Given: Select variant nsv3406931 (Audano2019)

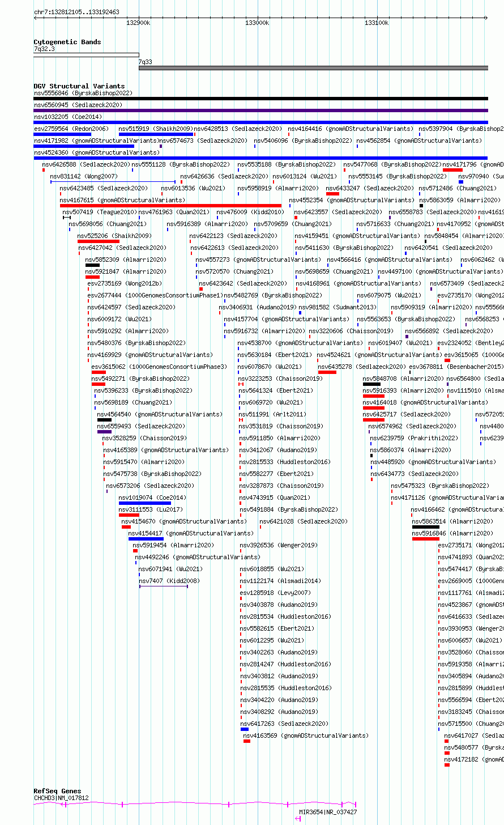Looking at the screenshot, I should pyautogui.click(x=258, y=307).
